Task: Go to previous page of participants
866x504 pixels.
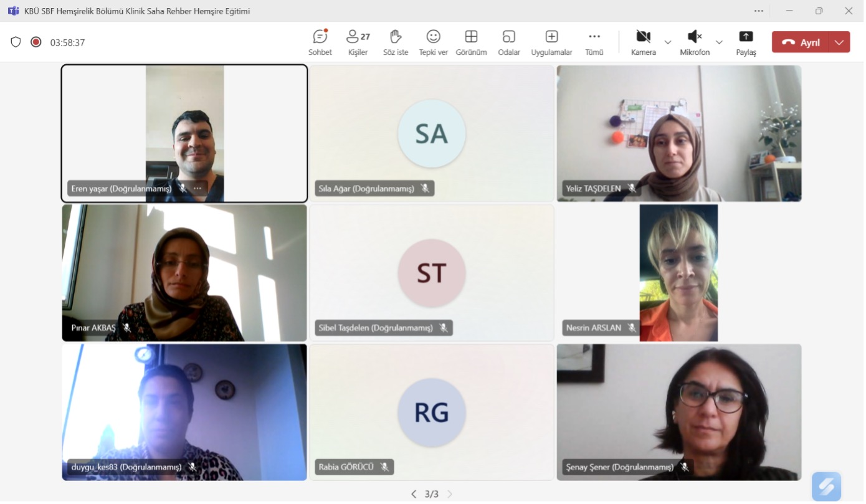Action: coord(414,494)
